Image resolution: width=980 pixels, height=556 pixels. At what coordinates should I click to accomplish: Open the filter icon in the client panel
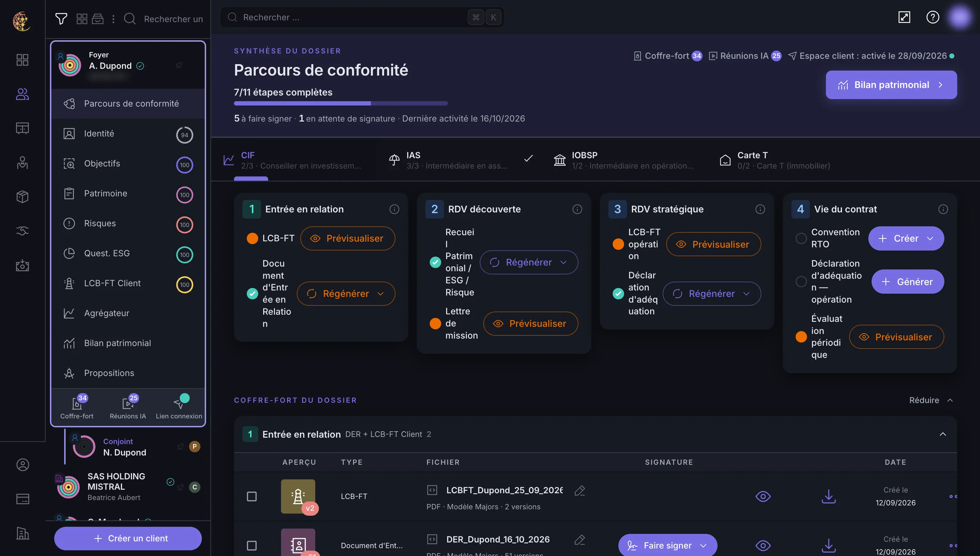[x=61, y=19]
